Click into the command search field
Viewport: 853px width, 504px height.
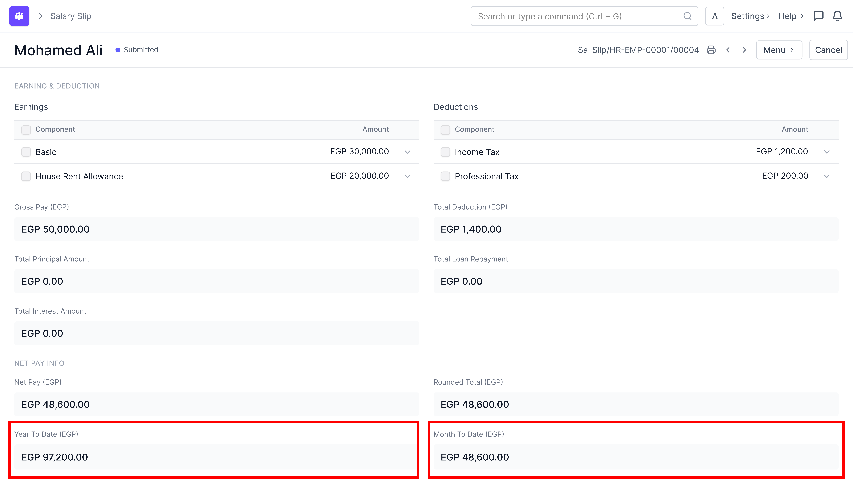[x=577, y=16]
